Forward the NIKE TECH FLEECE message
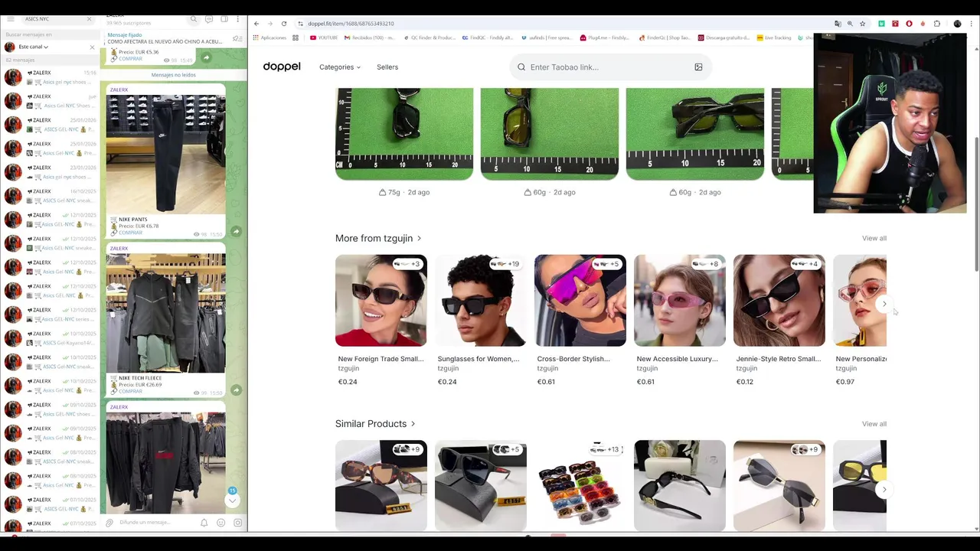 tap(236, 390)
